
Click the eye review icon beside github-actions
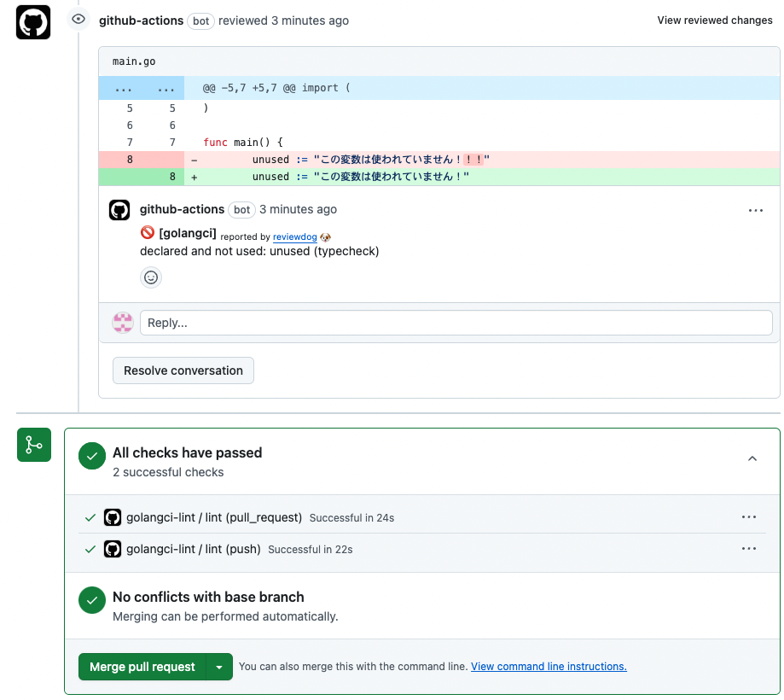[x=78, y=19]
